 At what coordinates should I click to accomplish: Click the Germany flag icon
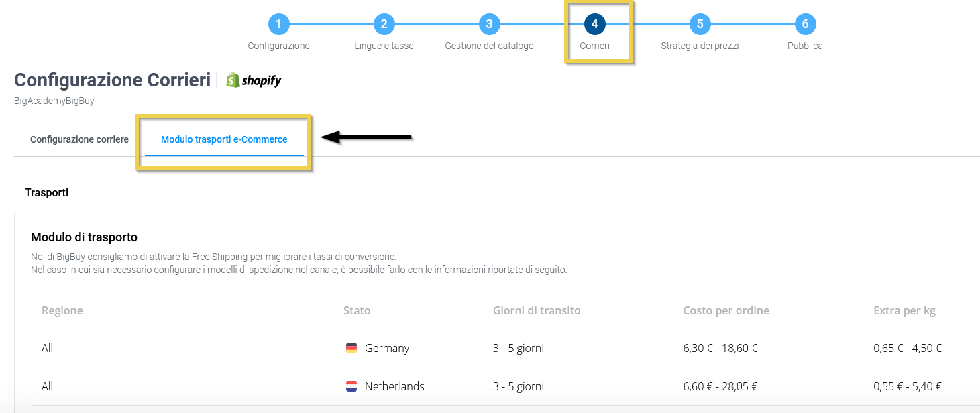pos(351,348)
